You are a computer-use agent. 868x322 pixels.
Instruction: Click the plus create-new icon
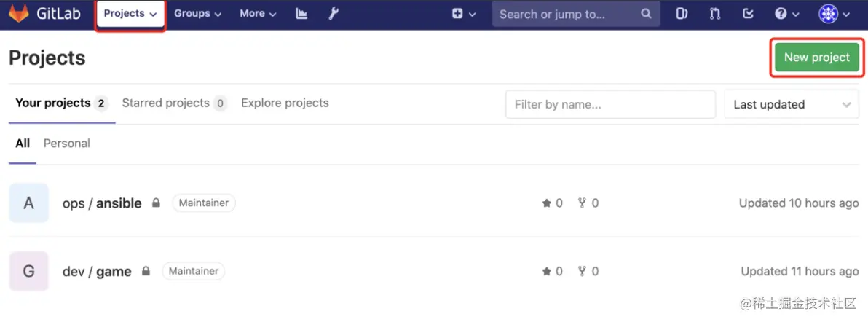463,14
